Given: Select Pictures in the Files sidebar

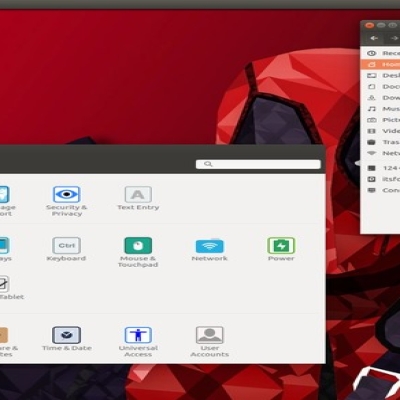Looking at the screenshot, I should click(380, 120).
